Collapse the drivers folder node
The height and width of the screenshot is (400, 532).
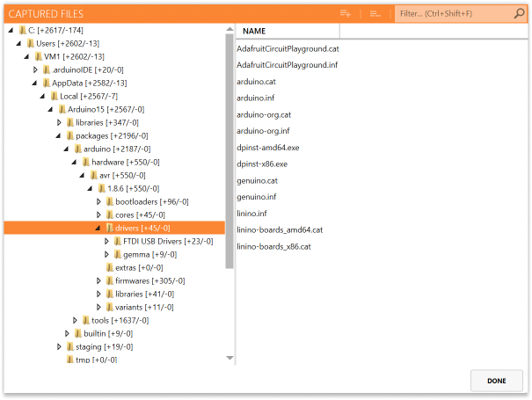tap(98, 228)
